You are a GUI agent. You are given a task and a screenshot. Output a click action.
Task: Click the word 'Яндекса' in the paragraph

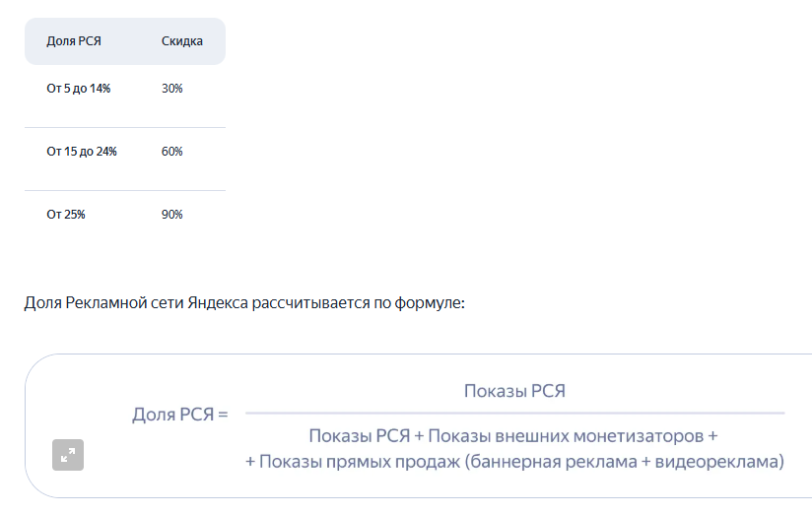pos(218,302)
